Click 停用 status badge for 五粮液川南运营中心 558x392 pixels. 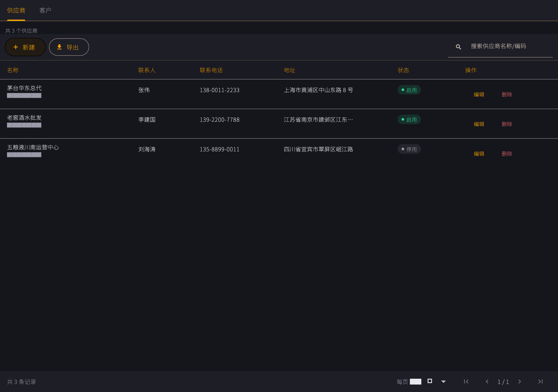(x=409, y=149)
